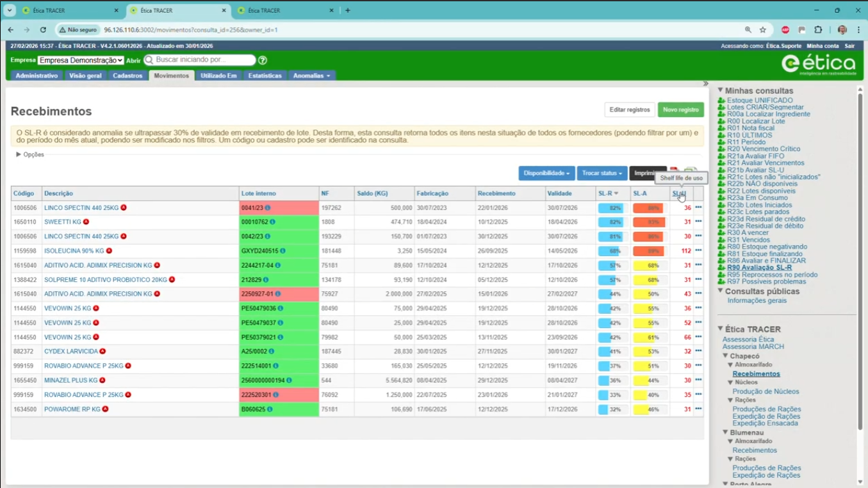Click the green Novo registro button

[680, 110]
